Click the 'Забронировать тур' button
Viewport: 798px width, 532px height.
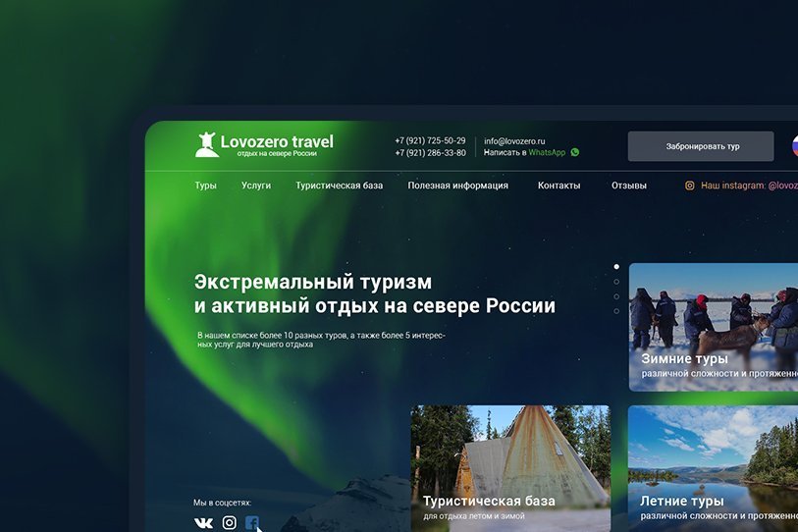tap(701, 146)
